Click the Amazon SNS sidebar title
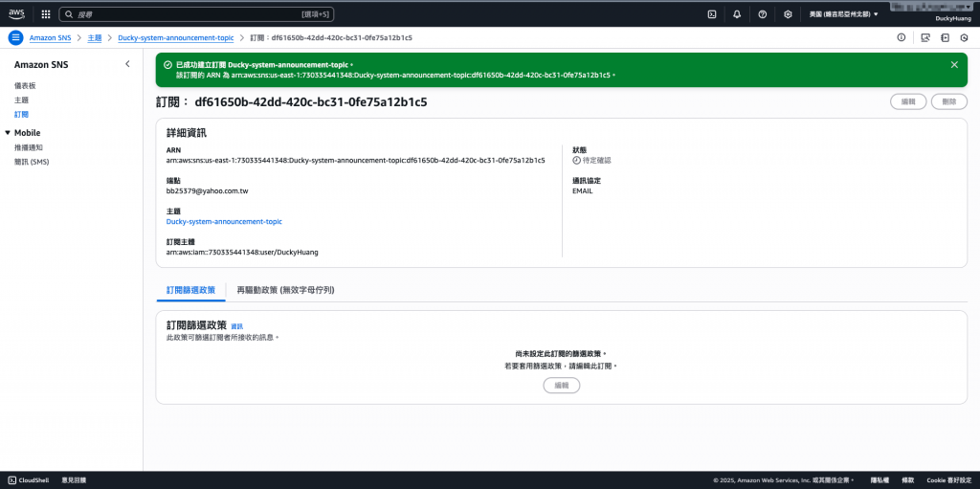 coord(41,64)
